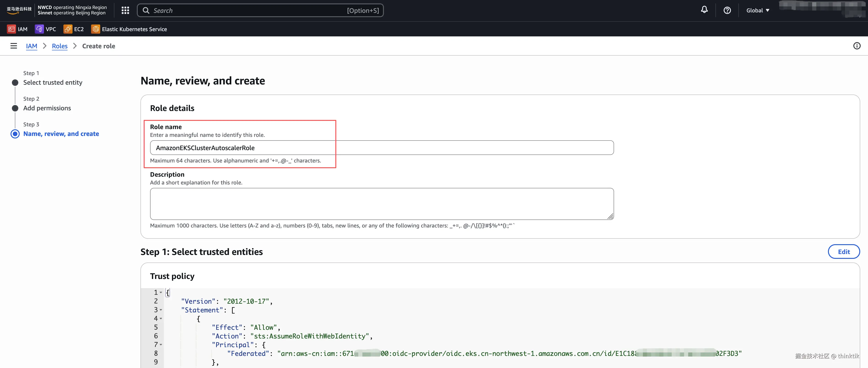Go to Step 2 Add permissions

point(47,108)
